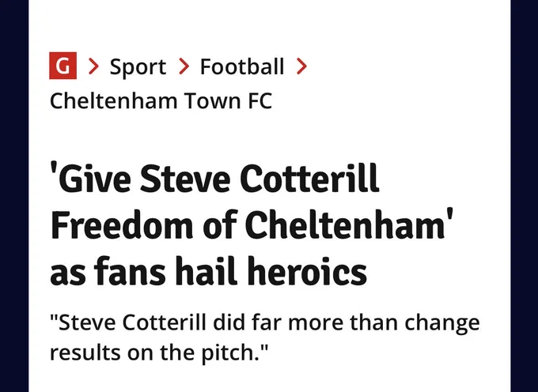
Task: Click the word 'Town' in the breadcrumb
Action: pyautogui.click(x=212, y=100)
